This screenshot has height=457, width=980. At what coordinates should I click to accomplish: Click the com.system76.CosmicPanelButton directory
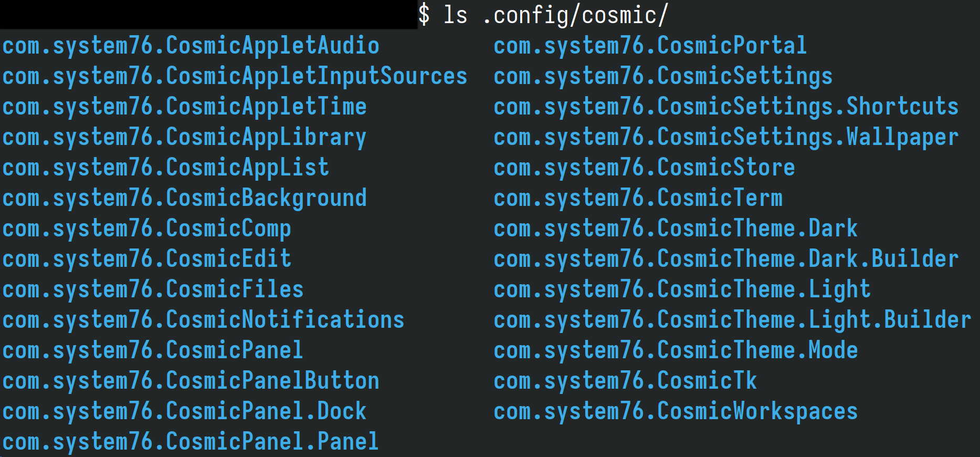pos(191,381)
